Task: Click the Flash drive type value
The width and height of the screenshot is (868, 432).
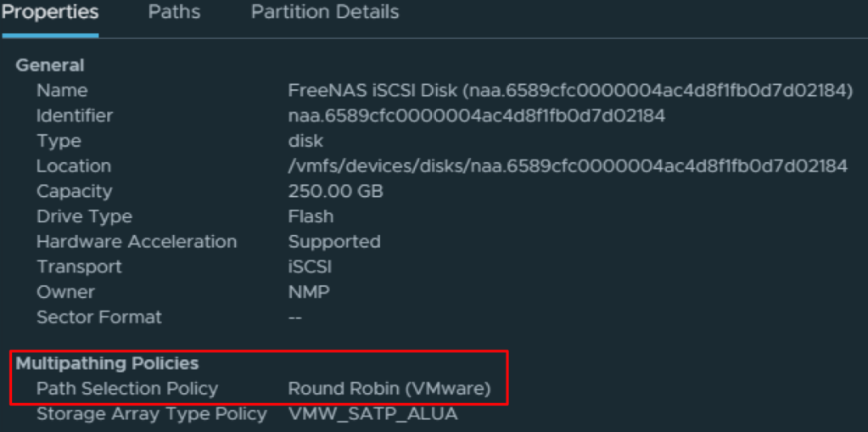Action: [x=311, y=216]
